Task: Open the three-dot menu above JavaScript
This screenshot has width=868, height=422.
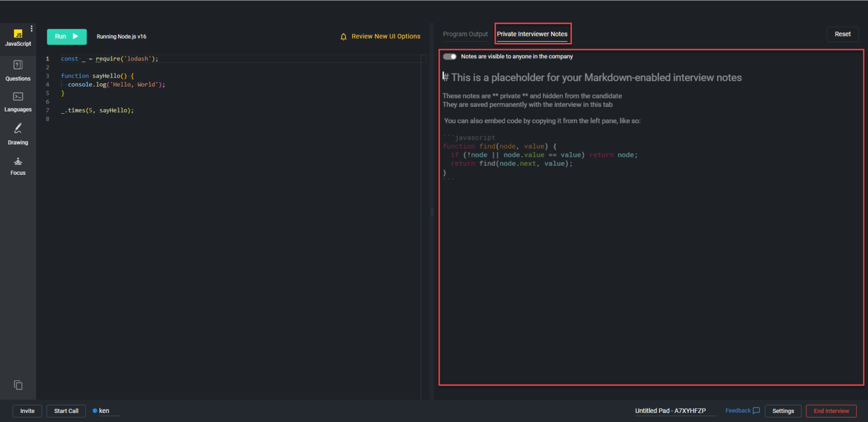Action: tap(32, 28)
